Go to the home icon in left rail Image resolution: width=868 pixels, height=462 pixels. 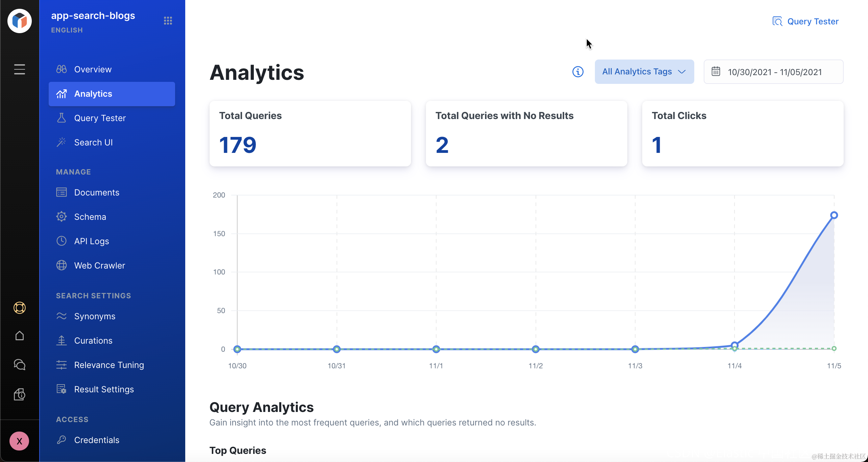coord(20,336)
